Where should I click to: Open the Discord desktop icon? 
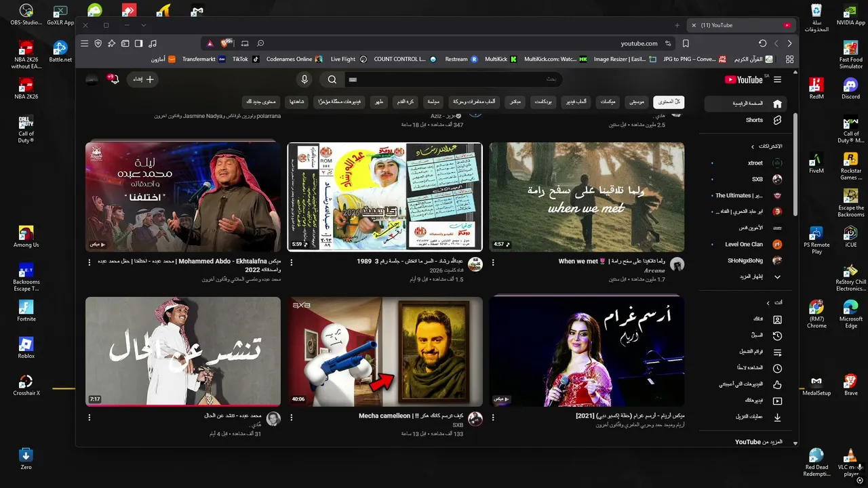pyautogui.click(x=850, y=87)
